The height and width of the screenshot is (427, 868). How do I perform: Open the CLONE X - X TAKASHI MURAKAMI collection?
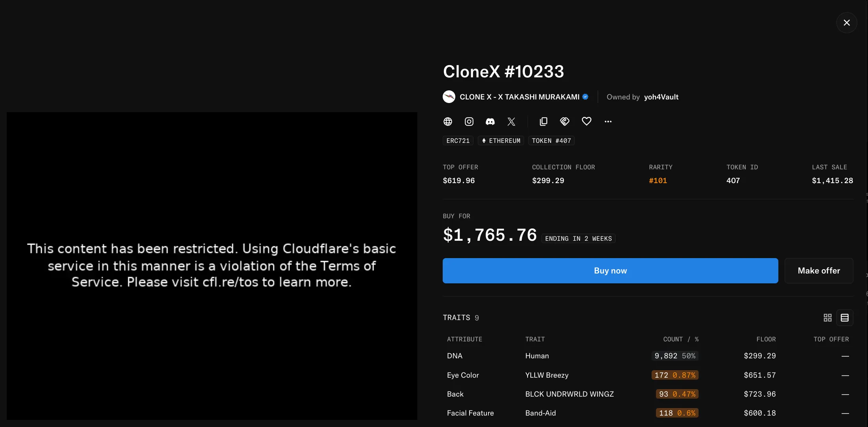coord(519,97)
